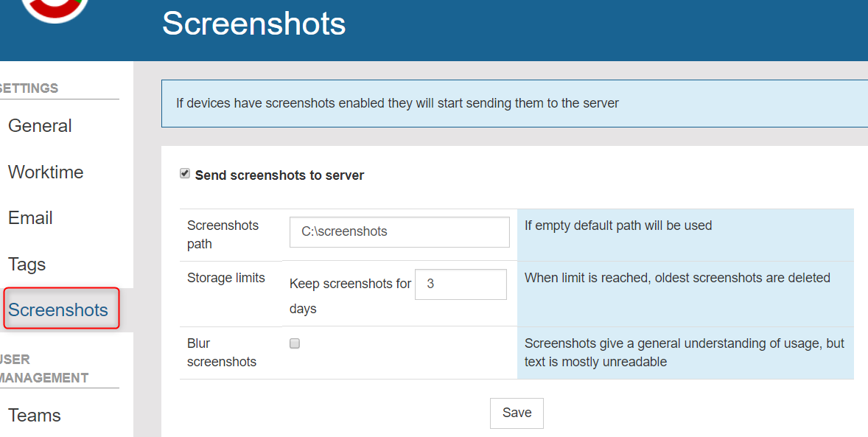The image size is (868, 437).
Task: Toggle Send screenshots to server checkbox
Action: click(185, 173)
